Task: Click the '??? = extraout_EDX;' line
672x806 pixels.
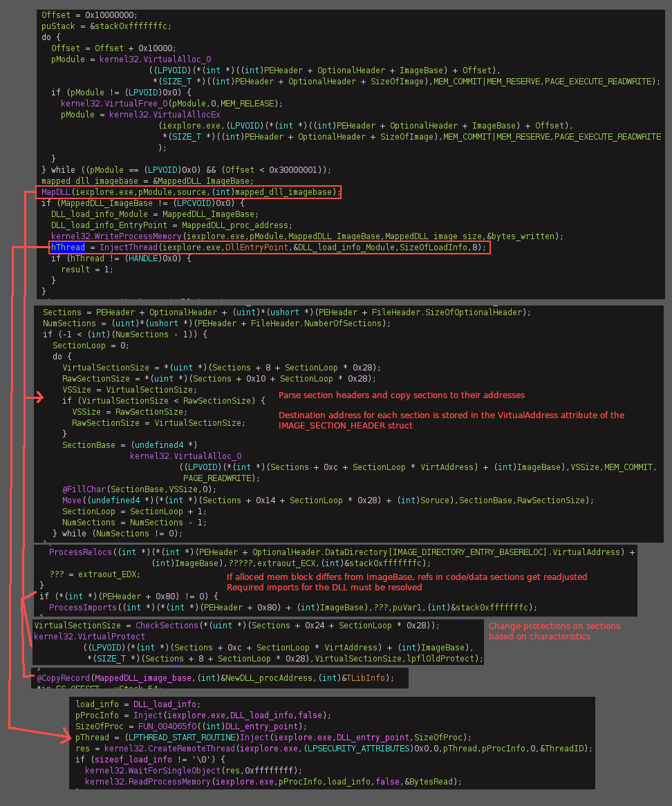Action: (x=95, y=574)
